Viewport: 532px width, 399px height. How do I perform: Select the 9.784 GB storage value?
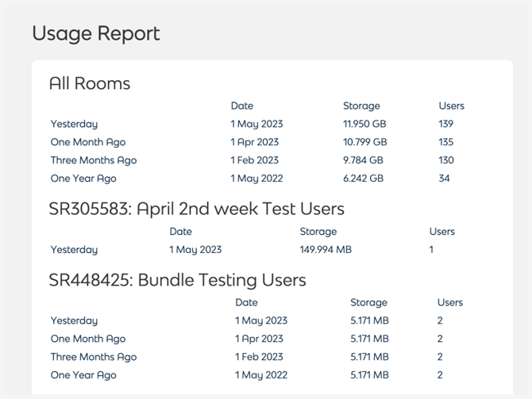363,160
